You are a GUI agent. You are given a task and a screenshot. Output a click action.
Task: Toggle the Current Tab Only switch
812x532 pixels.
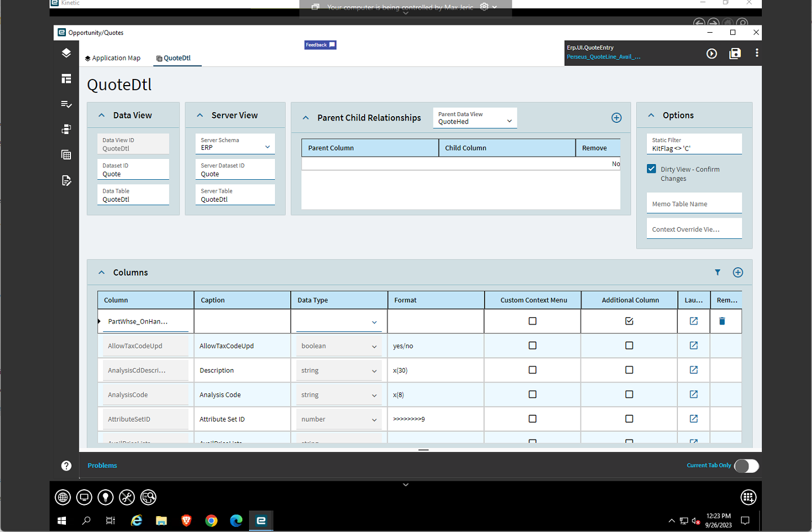pos(747,466)
